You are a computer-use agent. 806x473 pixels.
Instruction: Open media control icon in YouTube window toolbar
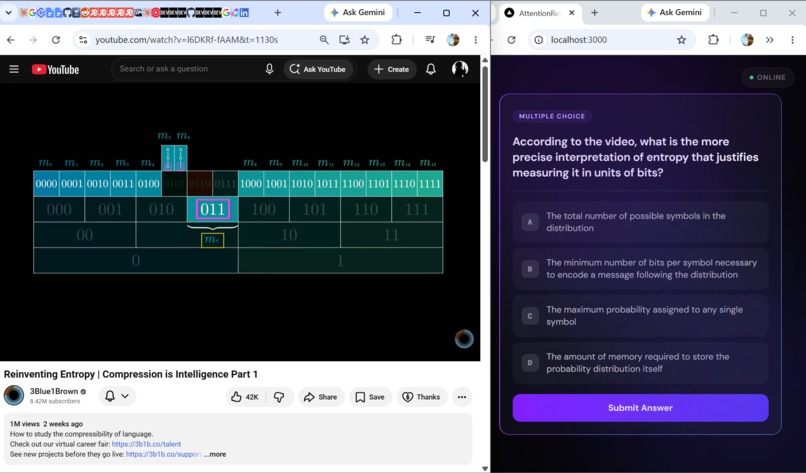tap(430, 40)
